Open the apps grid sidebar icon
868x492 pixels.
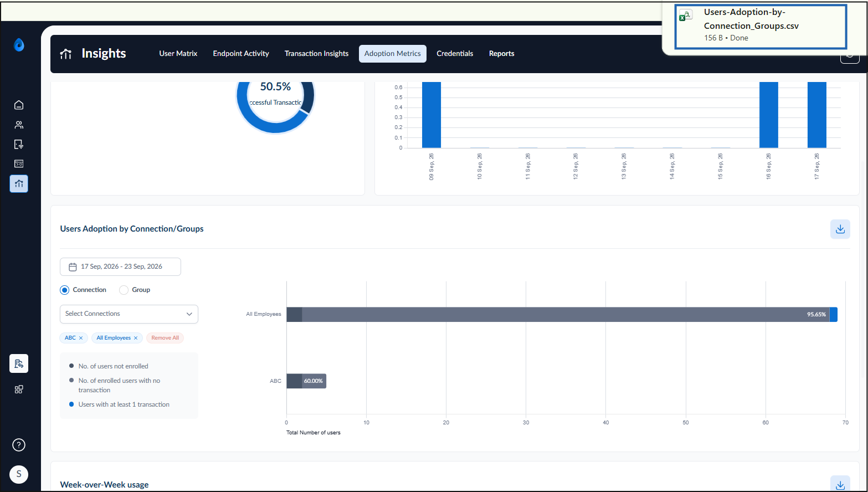19,389
